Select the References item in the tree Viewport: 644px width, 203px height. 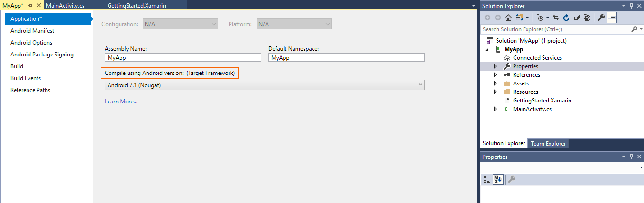coord(526,75)
